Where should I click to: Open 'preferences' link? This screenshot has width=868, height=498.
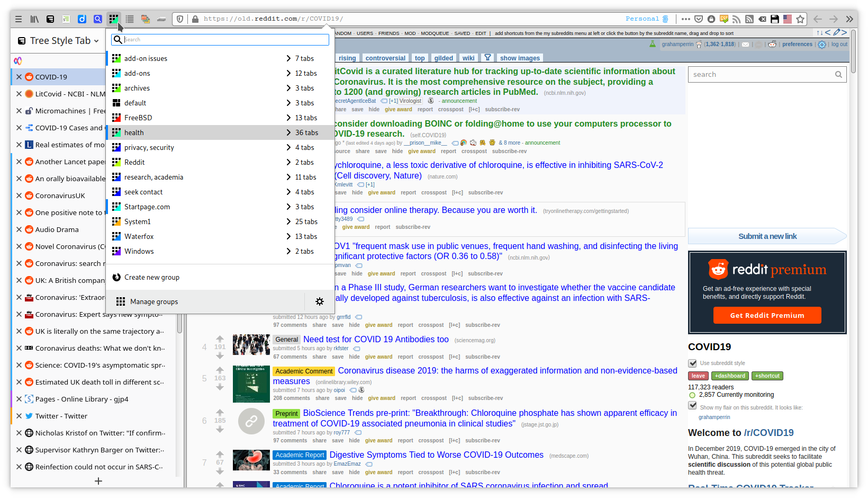pyautogui.click(x=797, y=45)
